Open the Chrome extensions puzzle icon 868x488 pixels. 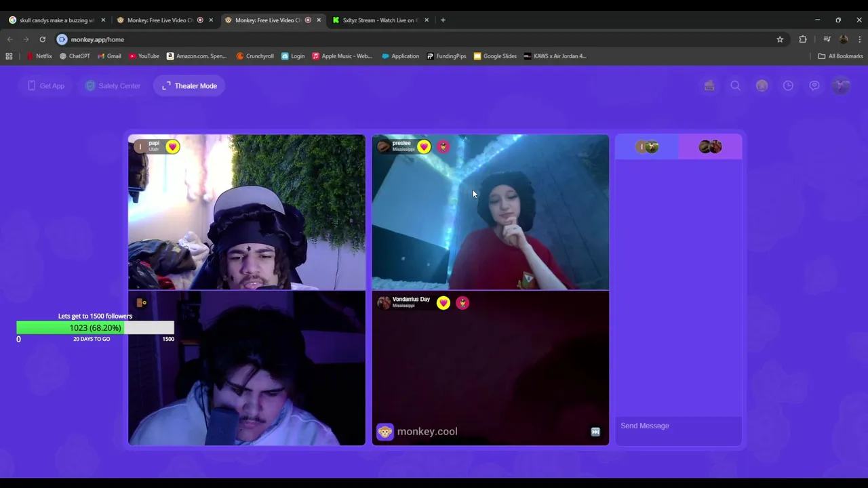pyautogui.click(x=803, y=39)
